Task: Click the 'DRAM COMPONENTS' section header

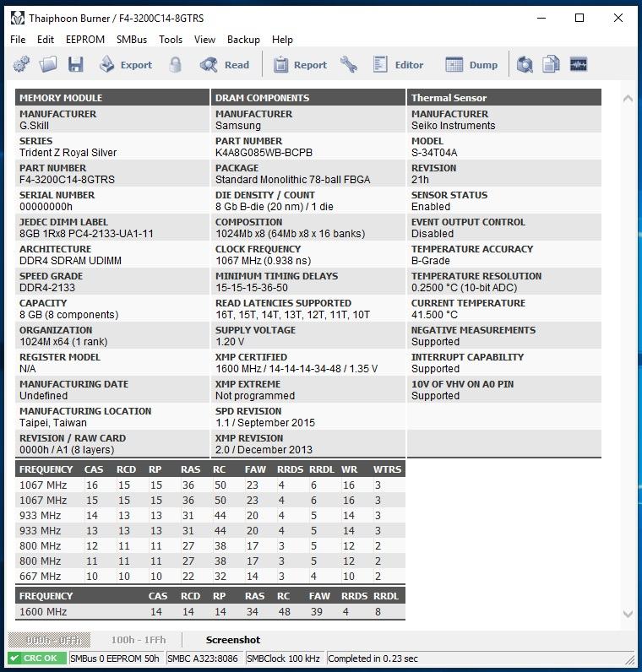Action: click(308, 98)
